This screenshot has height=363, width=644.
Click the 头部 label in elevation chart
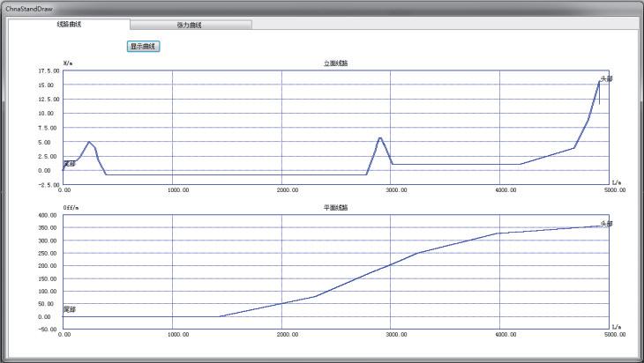[606, 78]
